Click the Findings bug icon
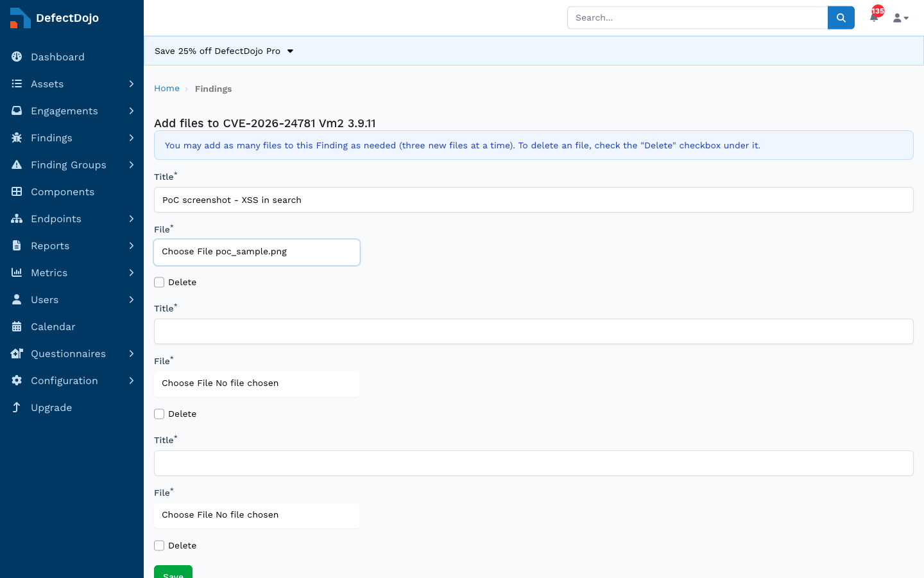This screenshot has height=578, width=924. (17, 137)
